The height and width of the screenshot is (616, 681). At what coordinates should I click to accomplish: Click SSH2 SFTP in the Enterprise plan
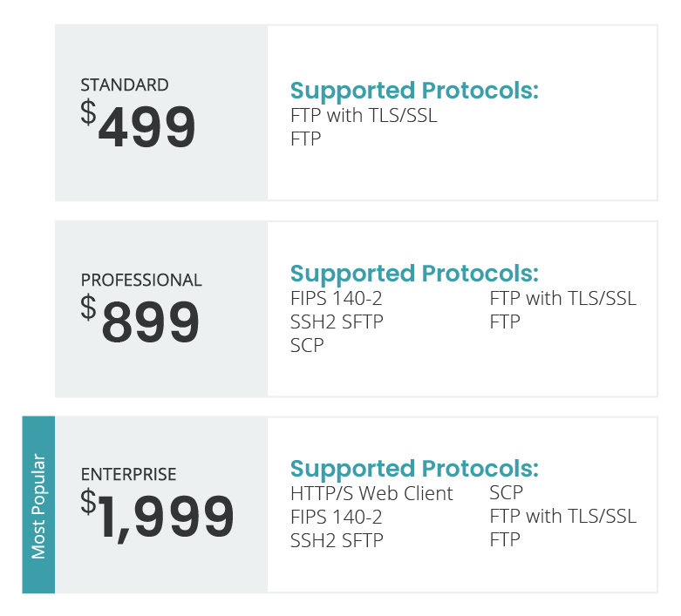337,540
